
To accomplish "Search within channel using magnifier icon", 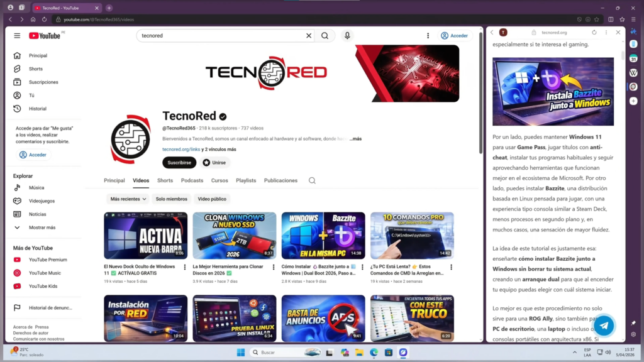I will point(312,180).
